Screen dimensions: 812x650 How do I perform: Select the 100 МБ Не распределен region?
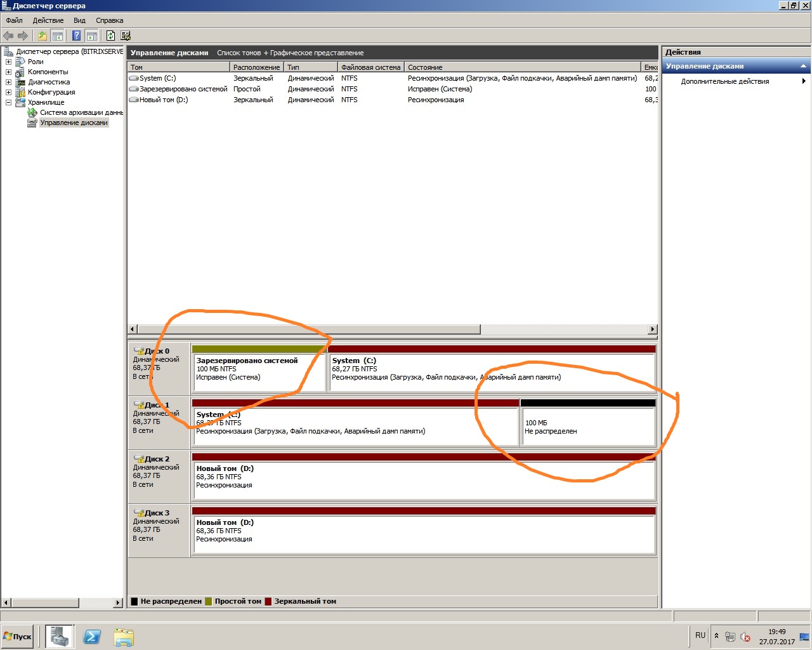click(588, 423)
